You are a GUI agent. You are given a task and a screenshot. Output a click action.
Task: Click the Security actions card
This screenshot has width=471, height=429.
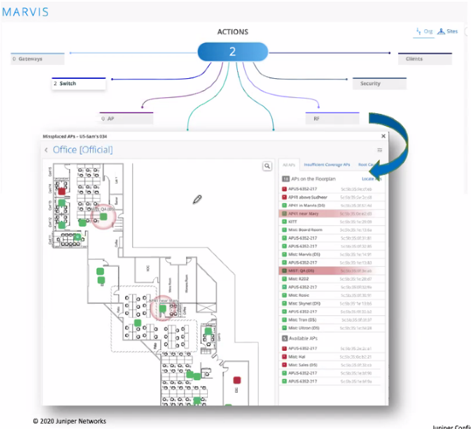coord(380,84)
